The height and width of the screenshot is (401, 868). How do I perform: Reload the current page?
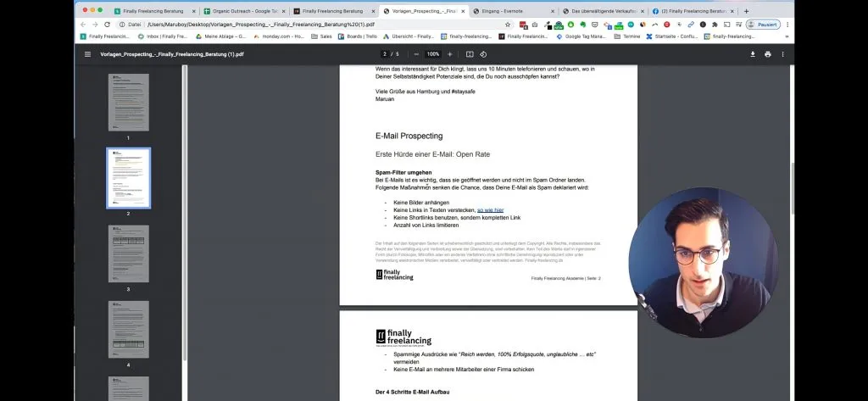pyautogui.click(x=108, y=25)
